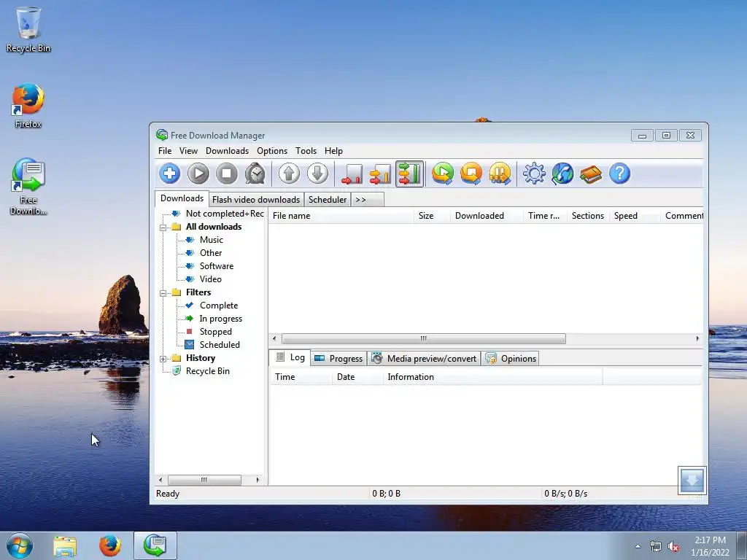Image resolution: width=747 pixels, height=560 pixels.
Task: Choose the Complete filter
Action: coord(219,306)
